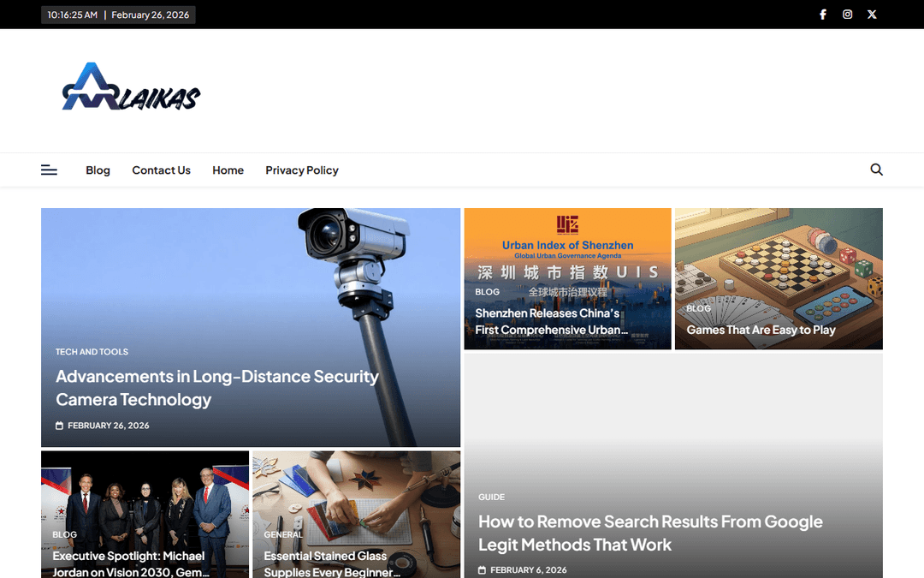The height and width of the screenshot is (578, 924).
Task: Open the Contact Us menu item
Action: pos(161,170)
